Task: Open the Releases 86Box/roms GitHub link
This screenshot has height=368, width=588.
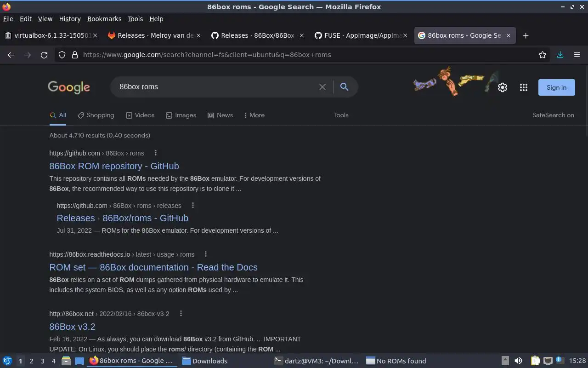Action: pyautogui.click(x=122, y=218)
